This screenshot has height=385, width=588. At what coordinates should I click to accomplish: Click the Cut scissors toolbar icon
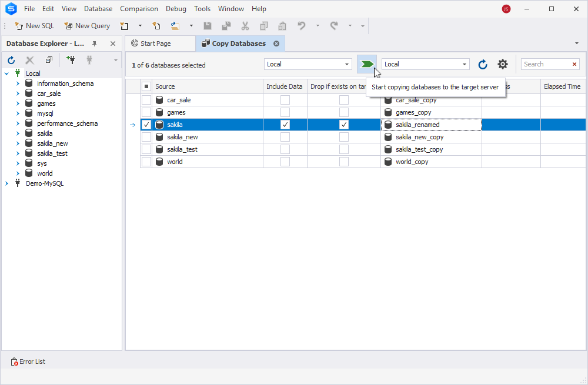click(x=245, y=26)
